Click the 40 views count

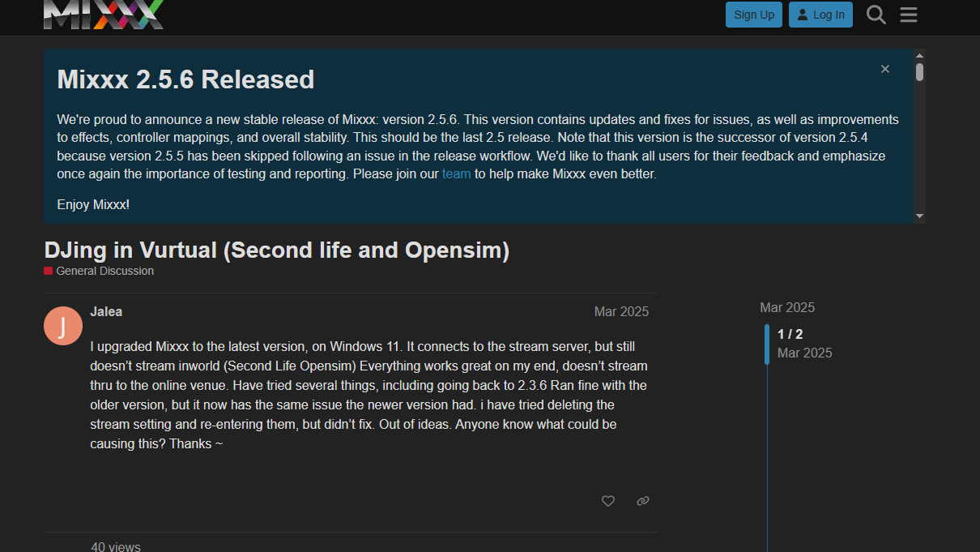click(116, 547)
